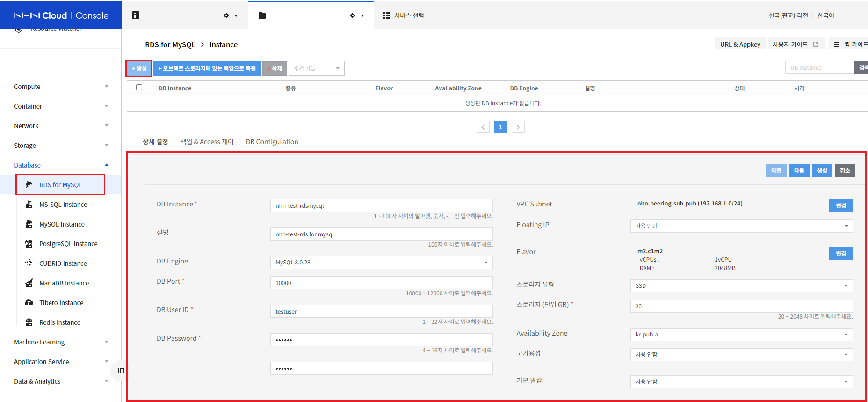The image size is (868, 402).
Task: Switch to 백업 & Access 제어 tab
Action: (207, 142)
